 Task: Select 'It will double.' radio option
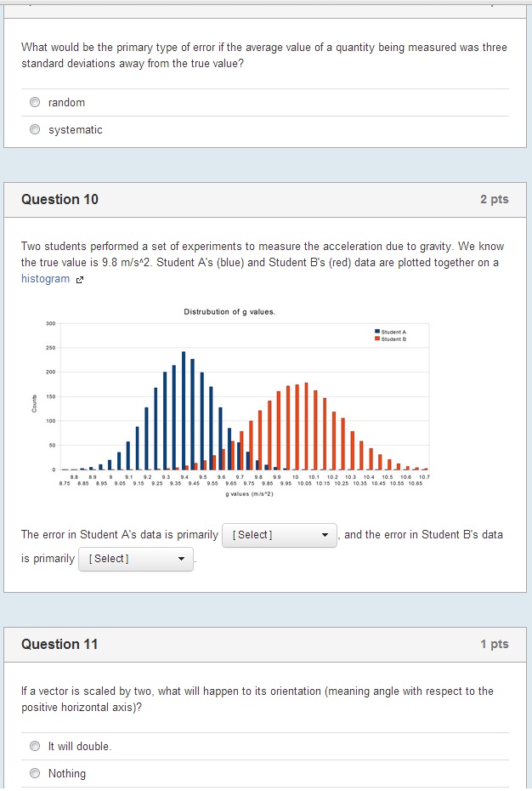35,746
